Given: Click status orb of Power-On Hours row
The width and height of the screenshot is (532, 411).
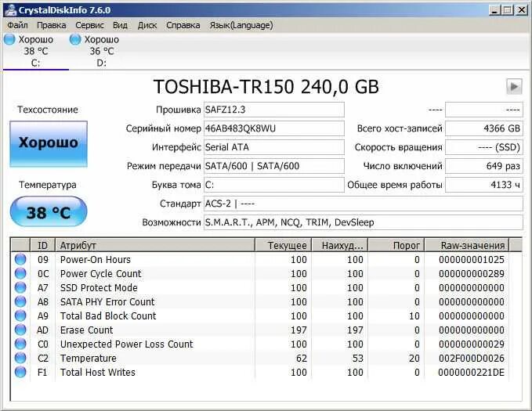Looking at the screenshot, I should pyautogui.click(x=20, y=259).
